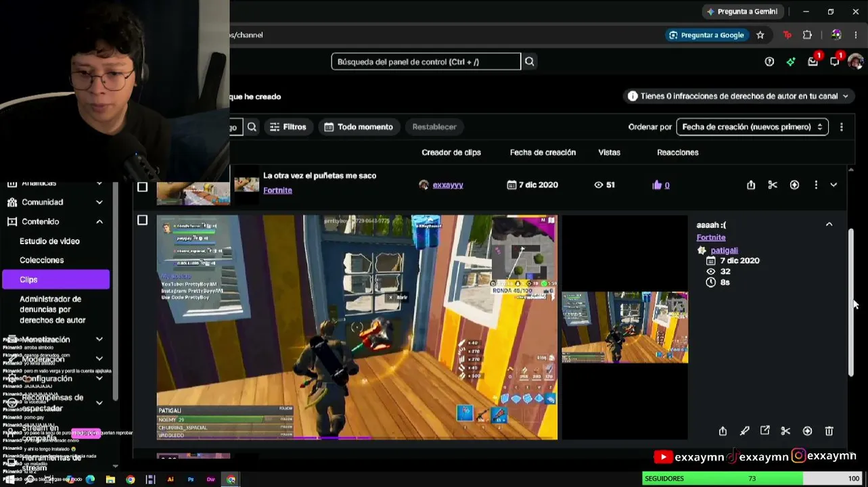Image resolution: width=868 pixels, height=487 pixels.
Task: Select checkbox for "aaaah :(" clip
Action: click(x=142, y=220)
